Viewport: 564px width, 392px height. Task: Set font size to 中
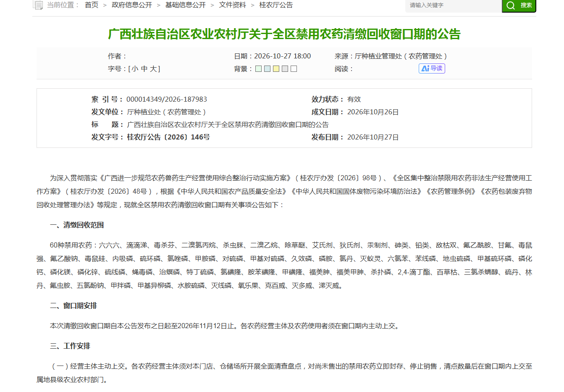pyautogui.click(x=144, y=69)
